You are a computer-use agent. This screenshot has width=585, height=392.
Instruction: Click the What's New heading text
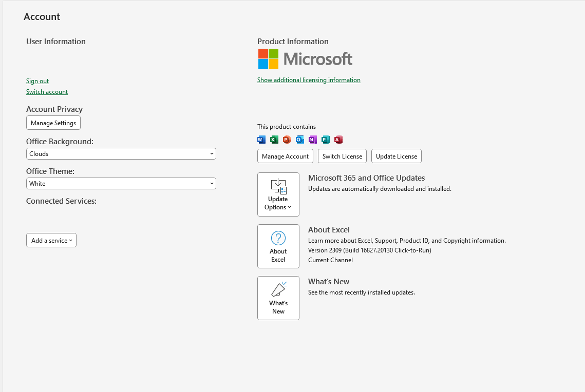329,282
